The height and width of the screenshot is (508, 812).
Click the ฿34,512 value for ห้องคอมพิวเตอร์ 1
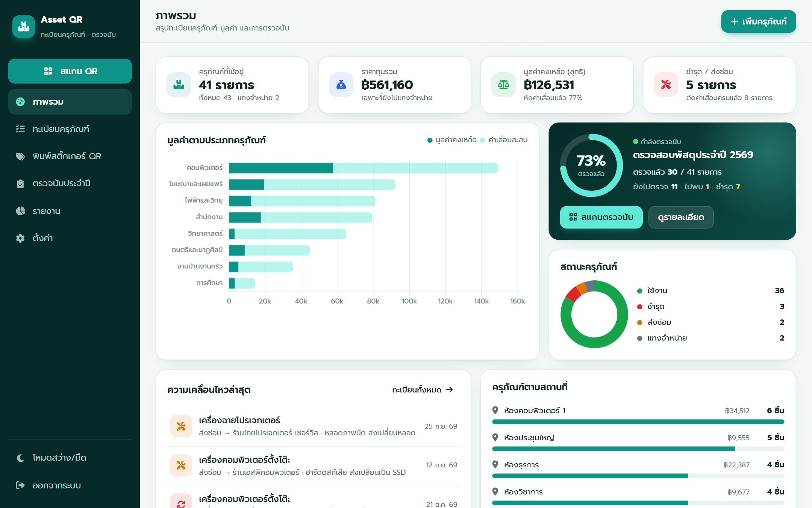737,411
